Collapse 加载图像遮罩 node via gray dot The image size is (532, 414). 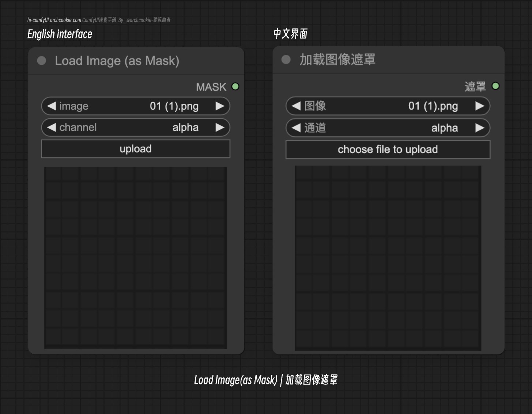(x=286, y=60)
